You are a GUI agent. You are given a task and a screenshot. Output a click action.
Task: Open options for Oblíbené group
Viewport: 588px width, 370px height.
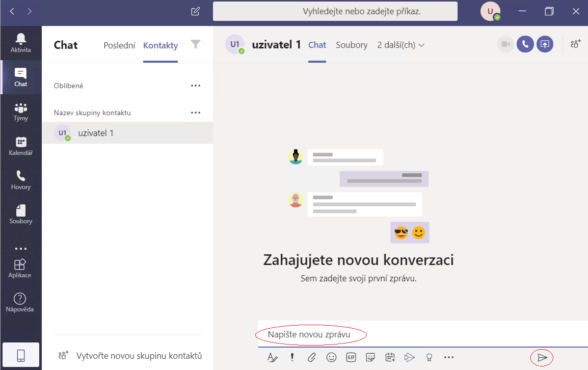(x=195, y=86)
